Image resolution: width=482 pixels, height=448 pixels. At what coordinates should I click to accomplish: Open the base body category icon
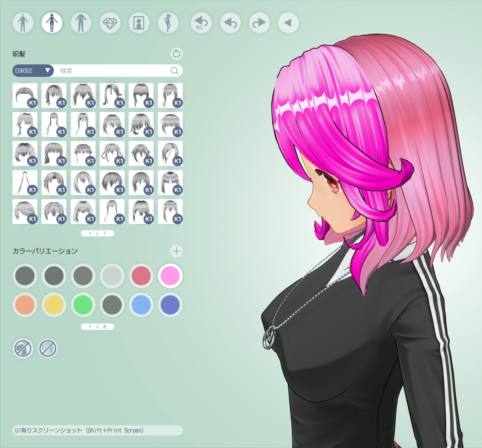(x=23, y=23)
